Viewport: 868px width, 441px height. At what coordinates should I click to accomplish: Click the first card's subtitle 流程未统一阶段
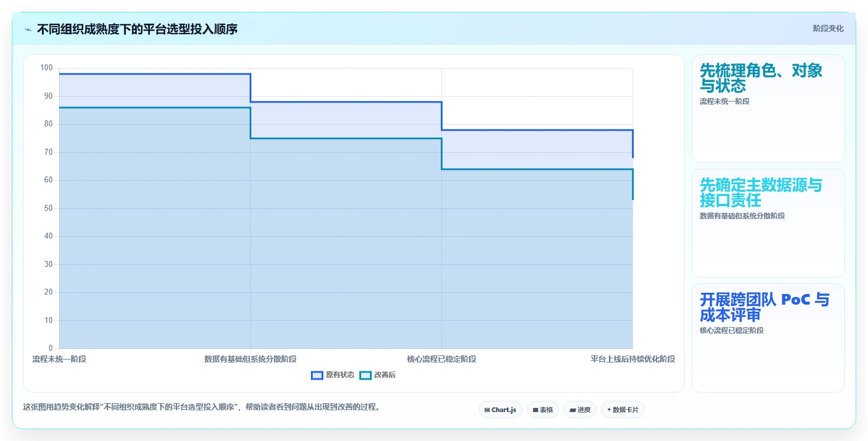725,102
